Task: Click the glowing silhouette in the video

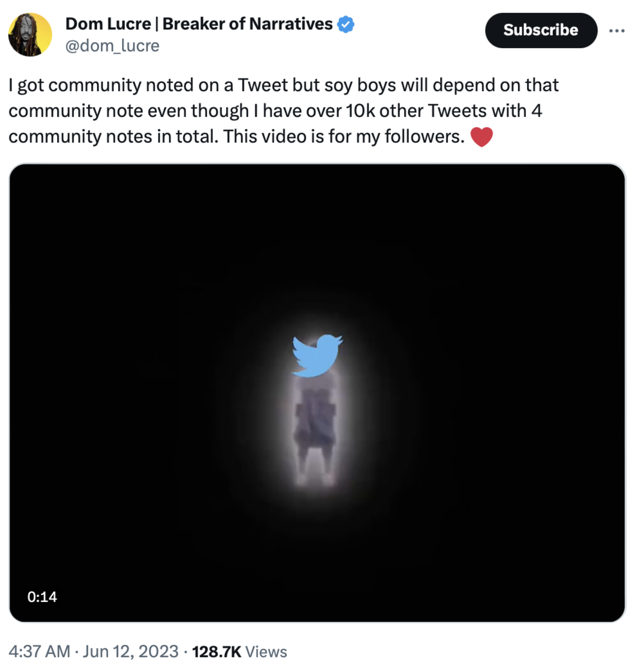Action: tap(316, 431)
